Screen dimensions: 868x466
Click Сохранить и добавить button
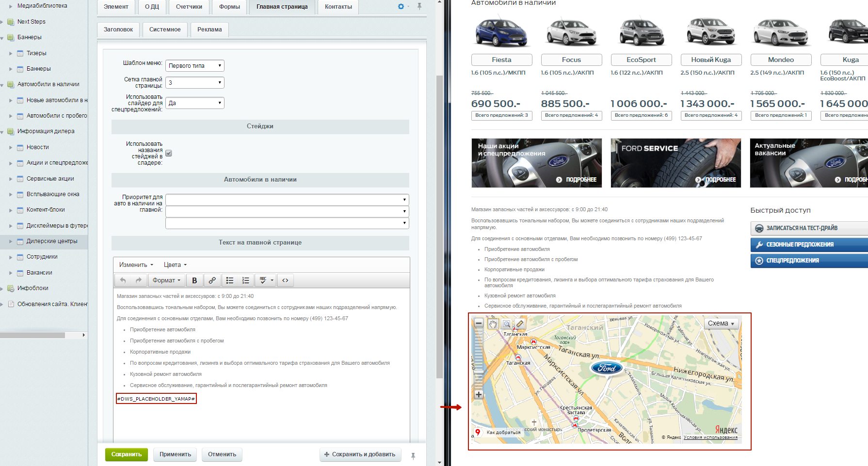tap(360, 454)
